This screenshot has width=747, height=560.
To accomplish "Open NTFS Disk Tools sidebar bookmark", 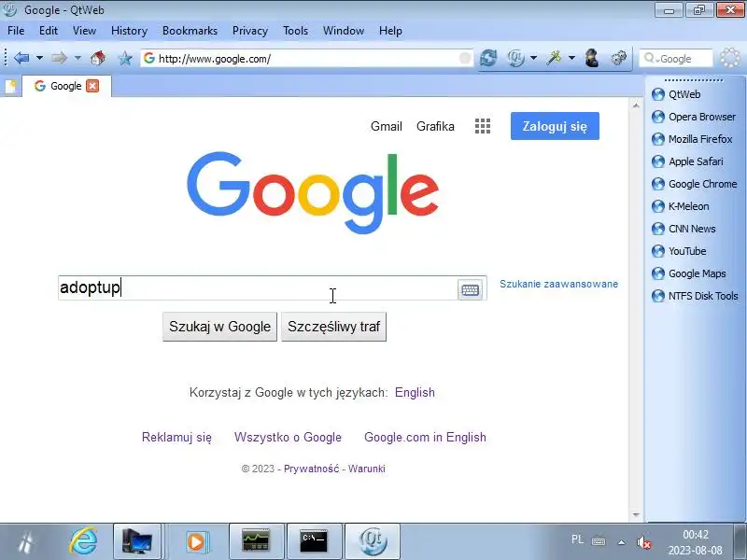I will pos(695,296).
